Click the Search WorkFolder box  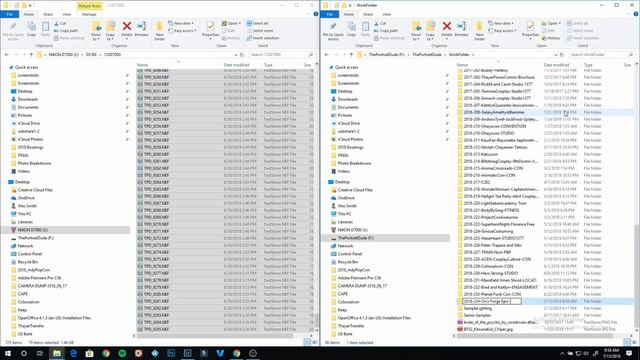tap(602, 54)
